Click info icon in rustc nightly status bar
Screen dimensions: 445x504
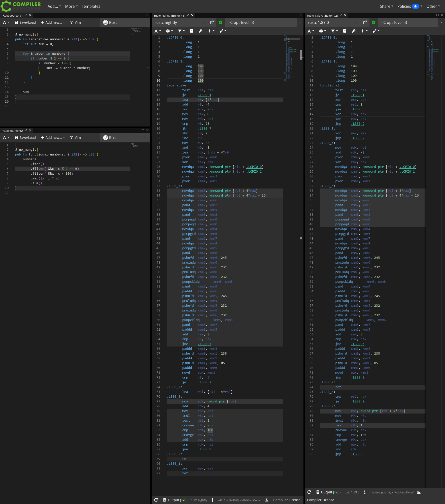point(213,500)
